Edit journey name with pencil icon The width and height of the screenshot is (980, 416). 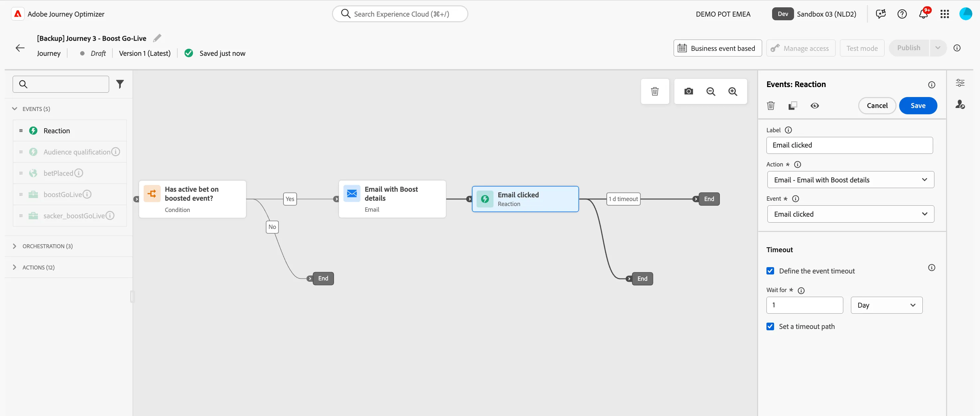pos(157,38)
